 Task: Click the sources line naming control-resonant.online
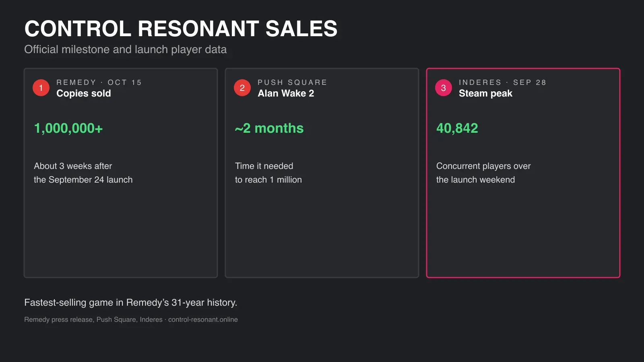pyautogui.click(x=131, y=320)
